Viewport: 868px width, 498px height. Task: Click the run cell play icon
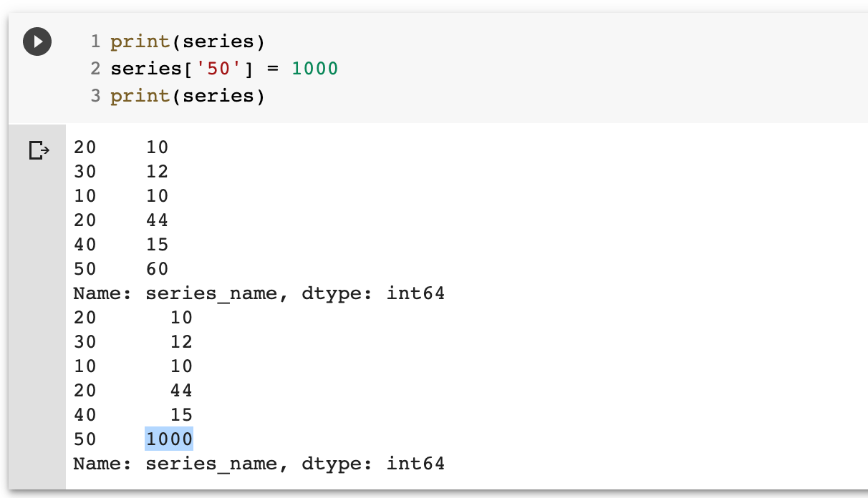[x=37, y=41]
